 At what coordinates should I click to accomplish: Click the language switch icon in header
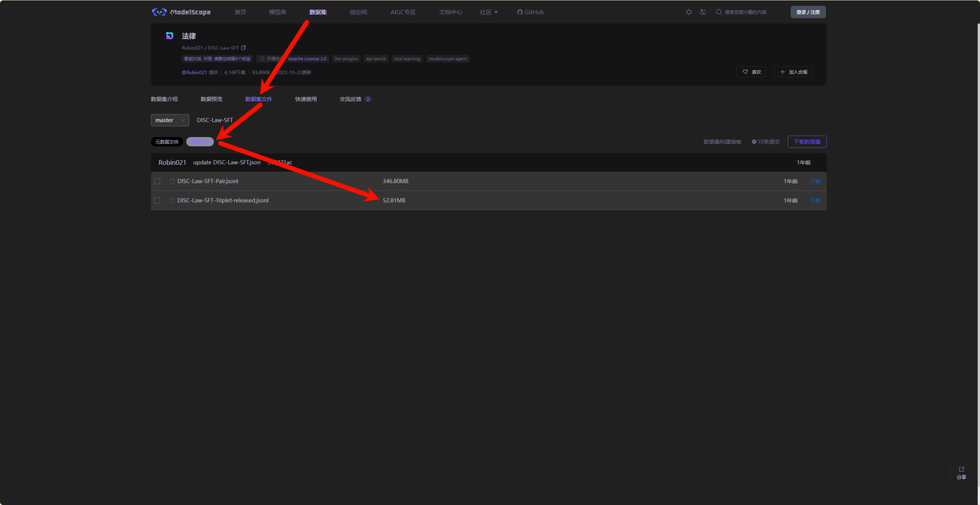(703, 12)
